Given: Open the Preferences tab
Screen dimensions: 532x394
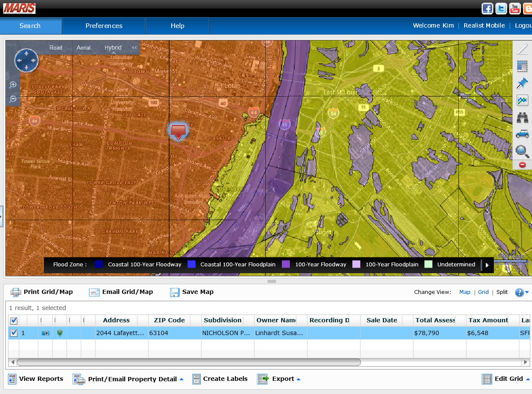Looking at the screenshot, I should click(104, 26).
